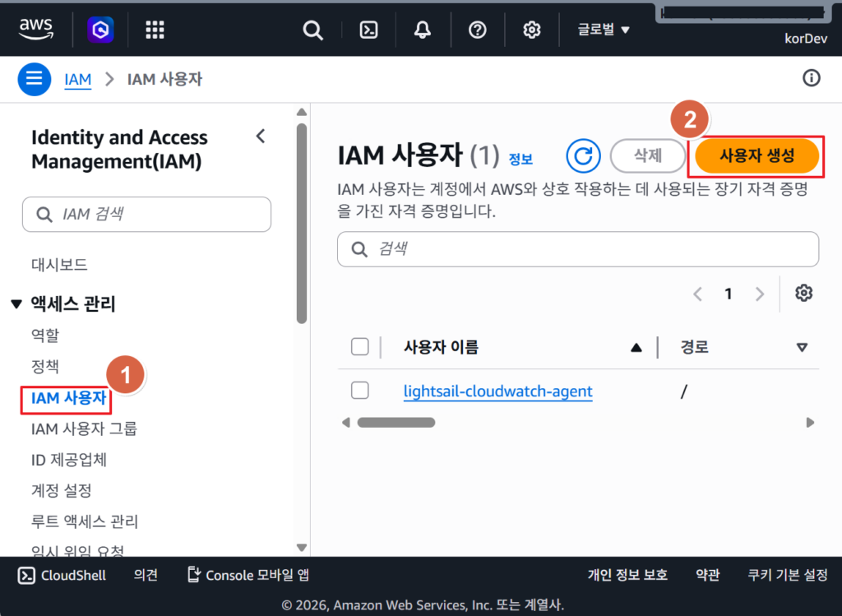Viewport: 842px width, 616px height.
Task: Open 의견 feedback in the footer
Action: [x=146, y=575]
